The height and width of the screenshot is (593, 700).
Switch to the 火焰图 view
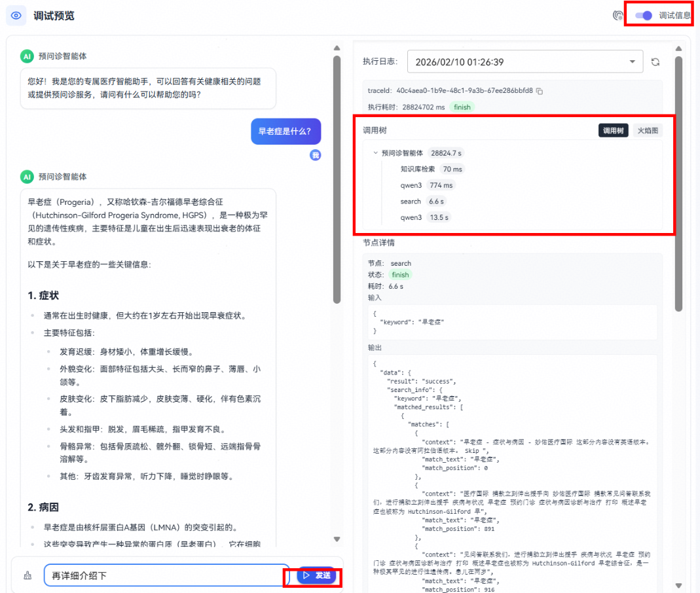point(647,131)
